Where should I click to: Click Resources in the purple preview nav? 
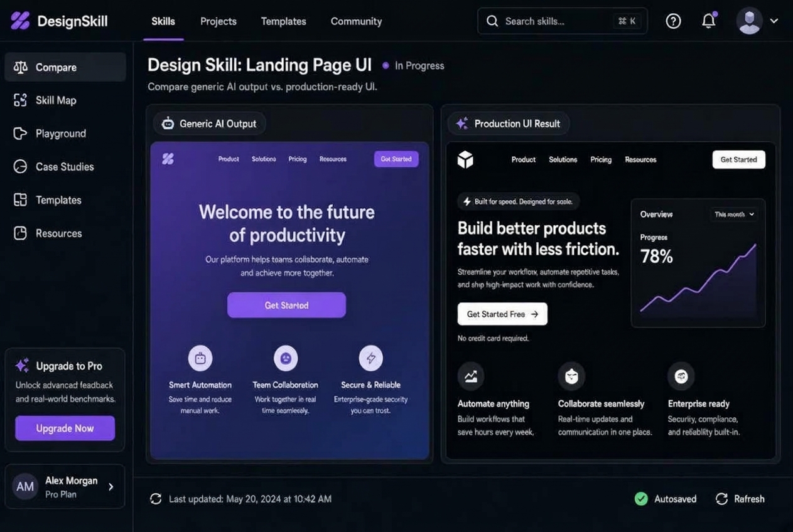pos(333,159)
